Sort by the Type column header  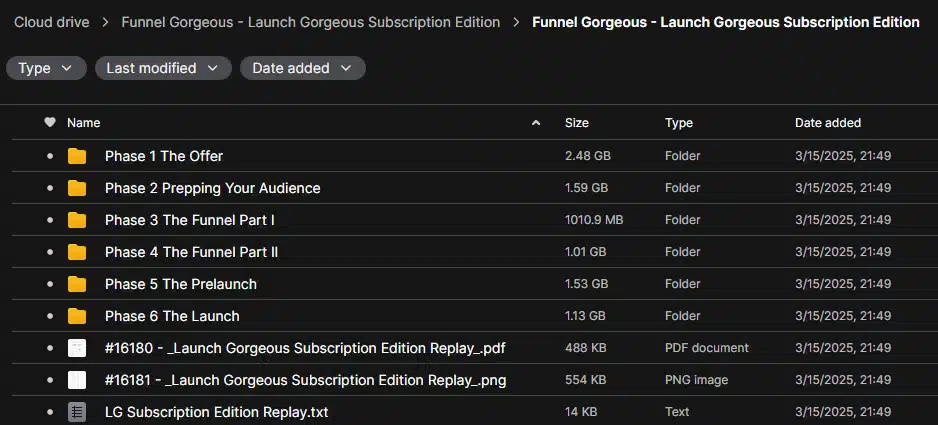click(678, 123)
